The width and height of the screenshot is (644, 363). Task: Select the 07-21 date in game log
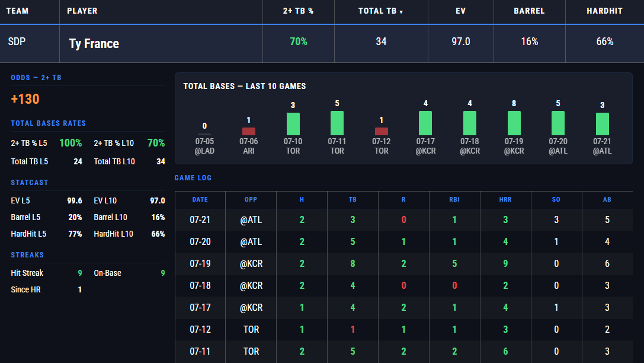(200, 220)
